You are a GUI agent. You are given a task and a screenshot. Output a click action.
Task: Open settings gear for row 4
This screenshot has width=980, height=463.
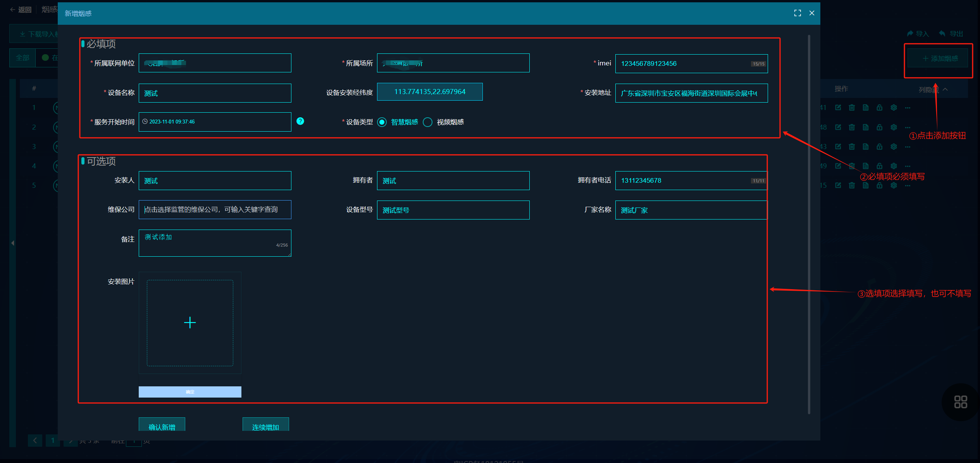(894, 166)
